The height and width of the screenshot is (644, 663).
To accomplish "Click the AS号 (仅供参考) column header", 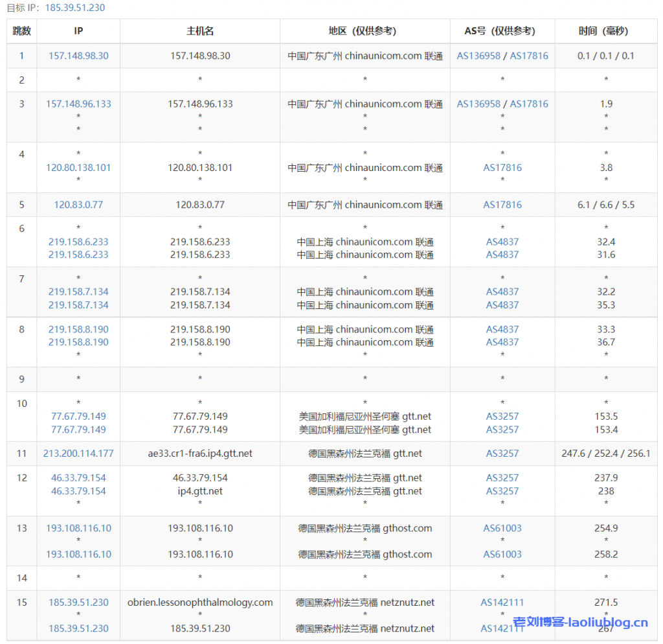I will tap(502, 31).
